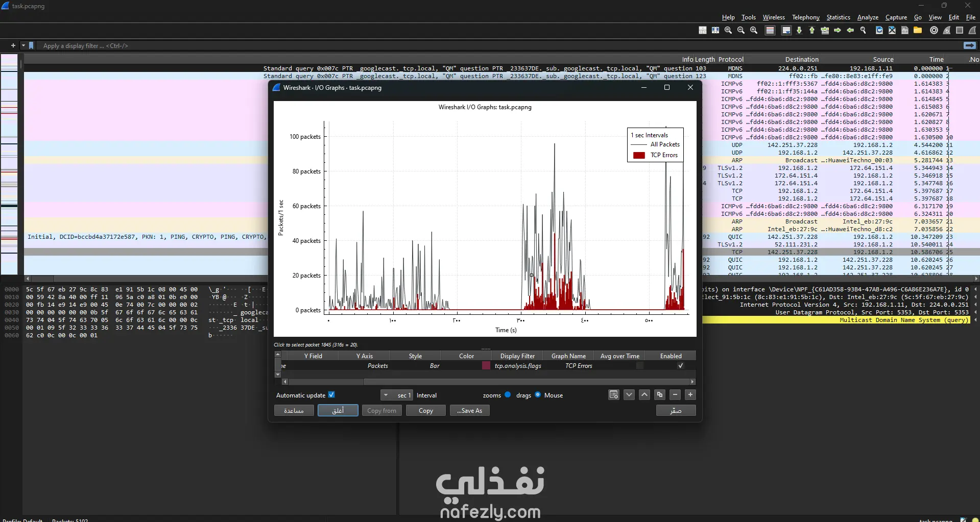Duplicate the selected graph
Screen dimensions: 980x522
pos(660,395)
